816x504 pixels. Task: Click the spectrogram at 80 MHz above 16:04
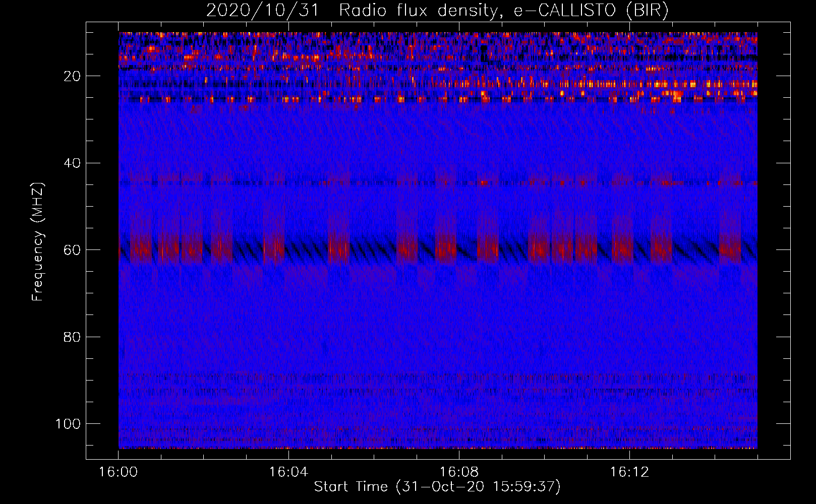288,337
